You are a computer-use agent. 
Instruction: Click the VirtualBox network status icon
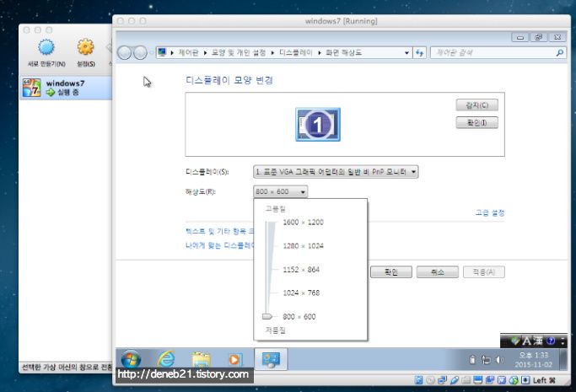click(x=442, y=380)
